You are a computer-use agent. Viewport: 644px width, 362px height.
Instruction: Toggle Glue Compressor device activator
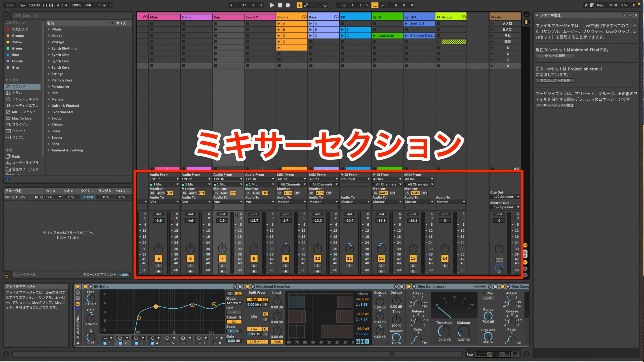point(409,286)
